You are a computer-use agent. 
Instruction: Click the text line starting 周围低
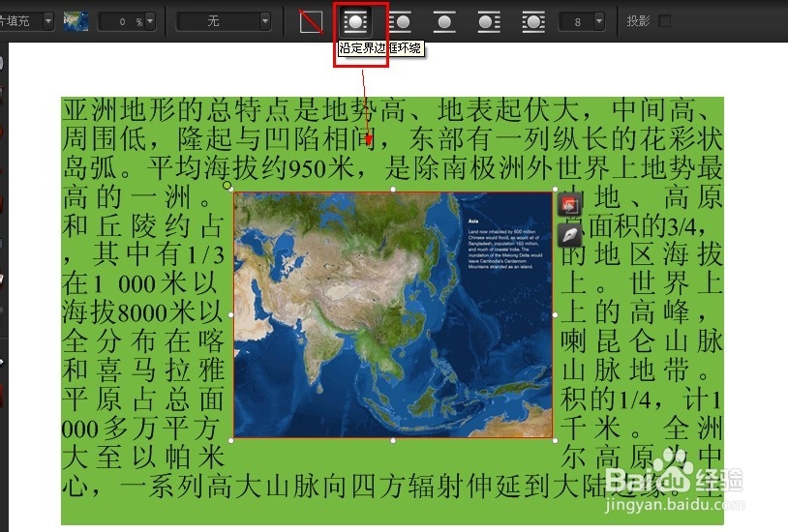[x=392, y=138]
